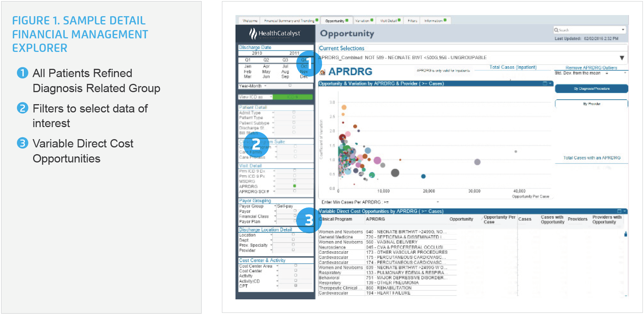Viewport: 644px width, 314px height.
Task: Toggle the CPT selection indicator
Action: [x=296, y=285]
